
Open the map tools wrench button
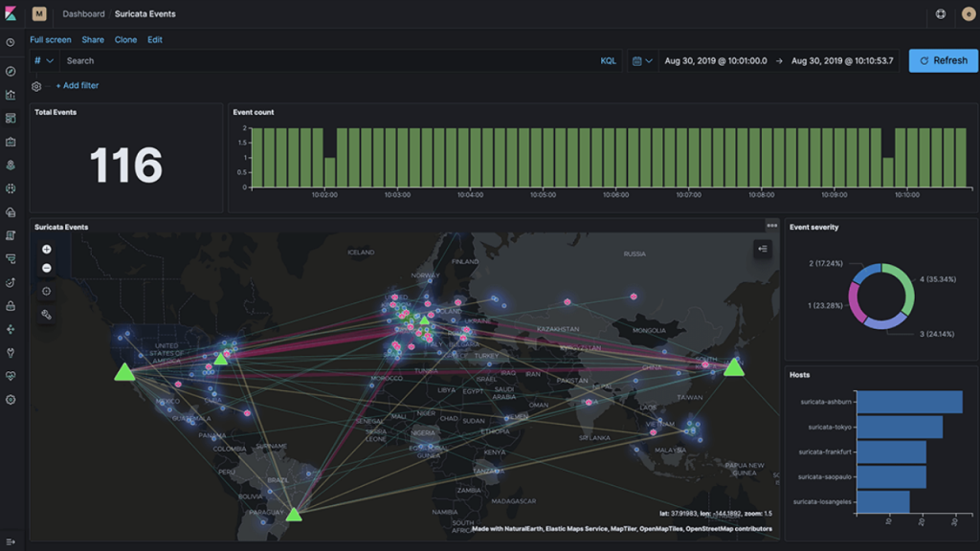[x=46, y=314]
